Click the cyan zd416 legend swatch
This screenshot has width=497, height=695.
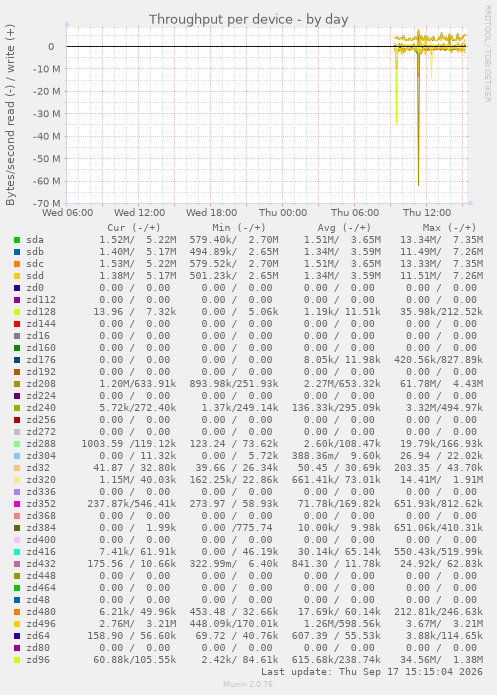[17, 552]
